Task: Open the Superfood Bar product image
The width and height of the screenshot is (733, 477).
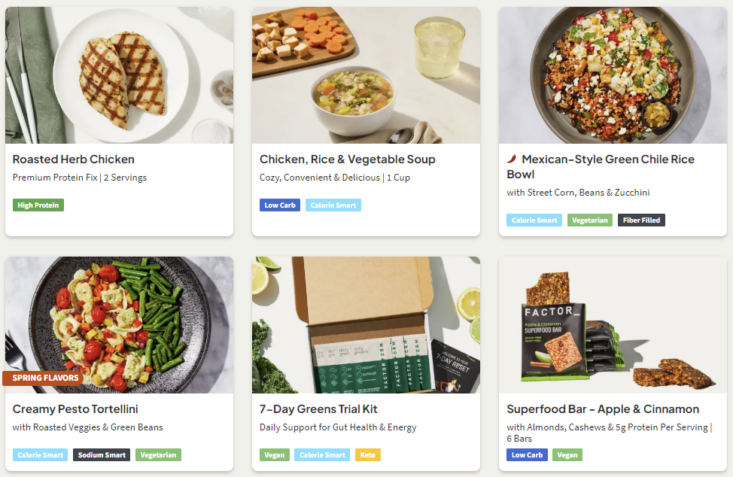Action: [613, 325]
